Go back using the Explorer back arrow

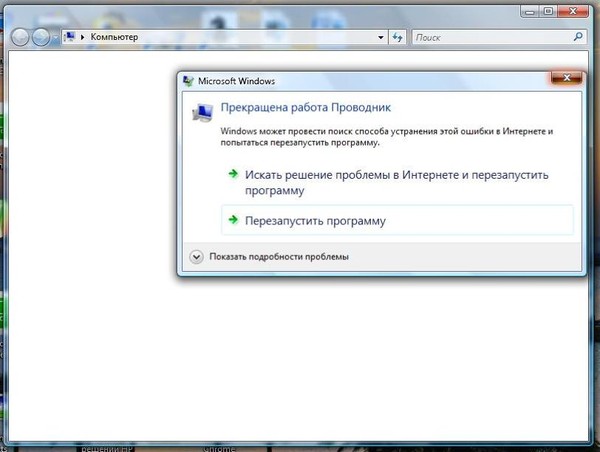click(x=20, y=37)
